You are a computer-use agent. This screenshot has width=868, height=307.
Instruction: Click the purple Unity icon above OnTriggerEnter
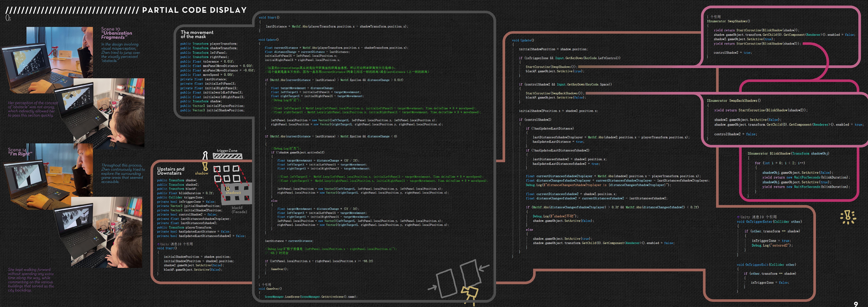coord(738,217)
